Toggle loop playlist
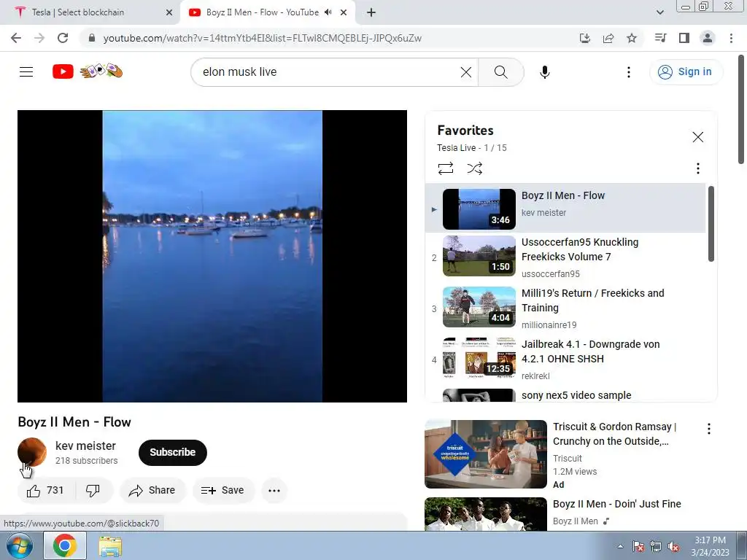 pyautogui.click(x=446, y=168)
